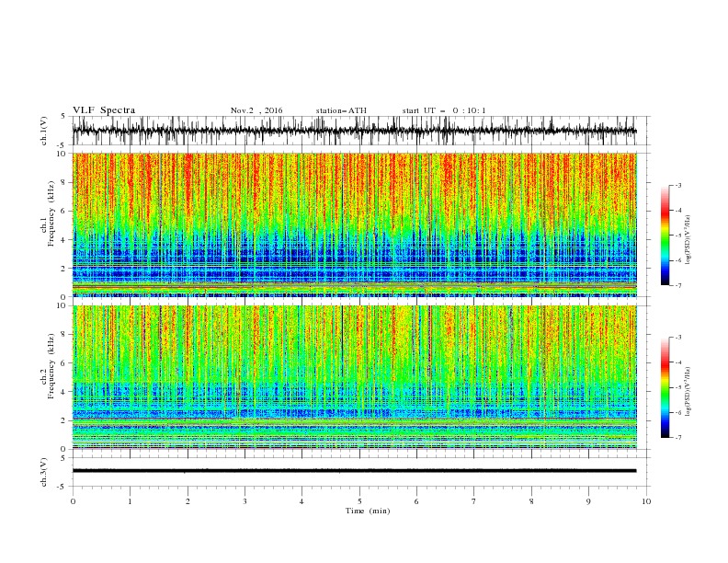Click the ch.2 spectrogram PSD color bar
This screenshot has width=728, height=563.
(665, 387)
